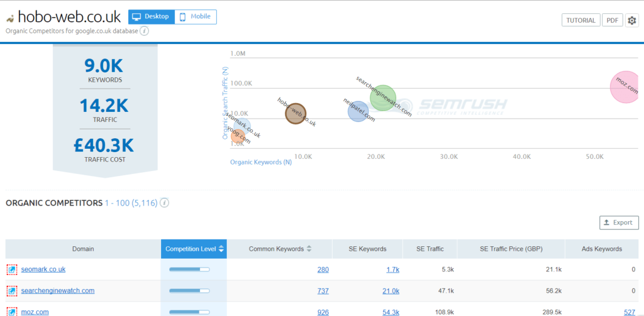Open moz.com domain link
This screenshot has width=644, height=316.
(x=35, y=312)
